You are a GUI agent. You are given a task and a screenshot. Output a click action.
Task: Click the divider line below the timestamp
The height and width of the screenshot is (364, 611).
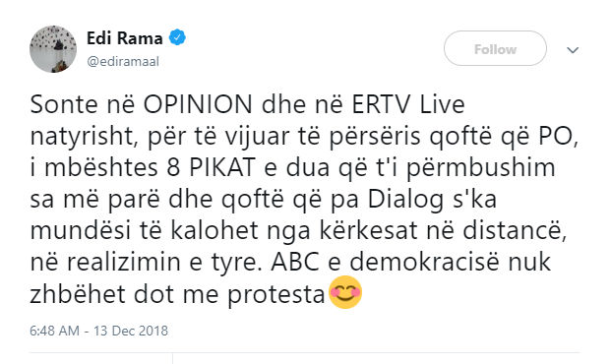coord(304,353)
